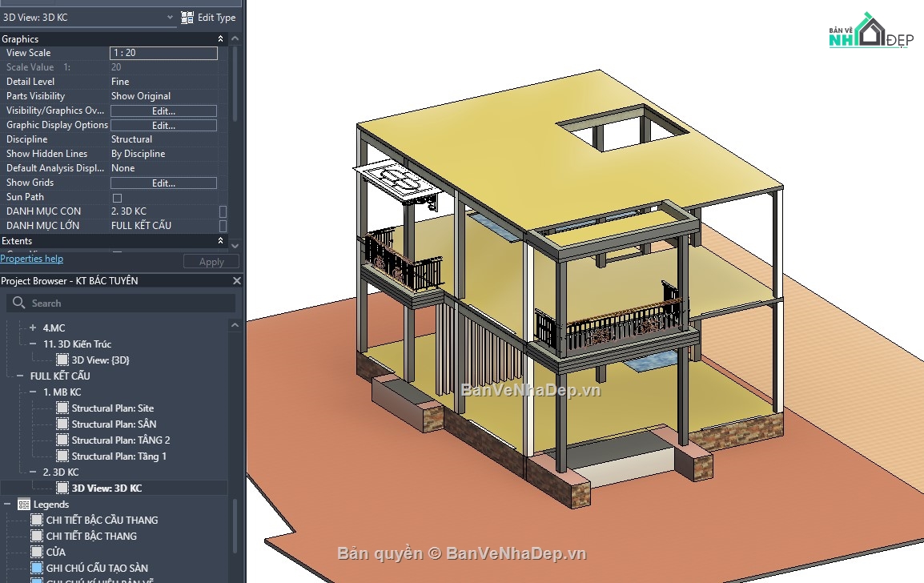Open the Properties help link
Screen dimensions: 924x583
pyautogui.click(x=32, y=259)
